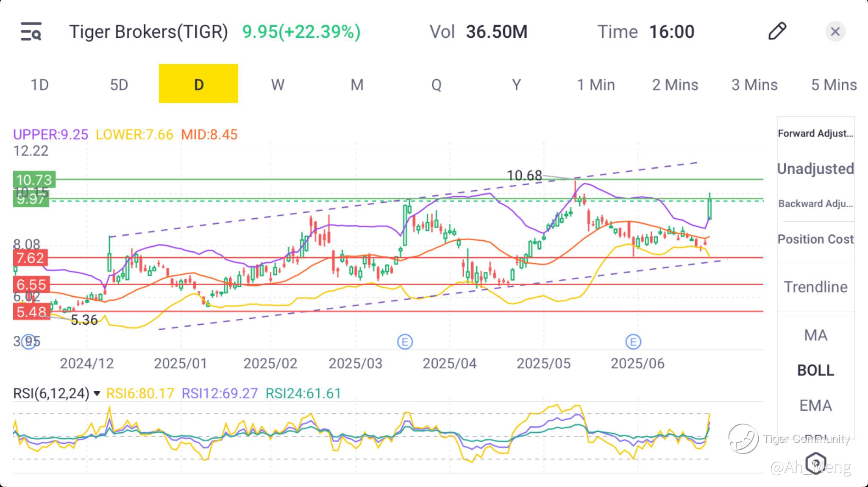Image resolution: width=868 pixels, height=487 pixels.
Task: Click the latest green candlestick on the chart
Action: tap(709, 209)
